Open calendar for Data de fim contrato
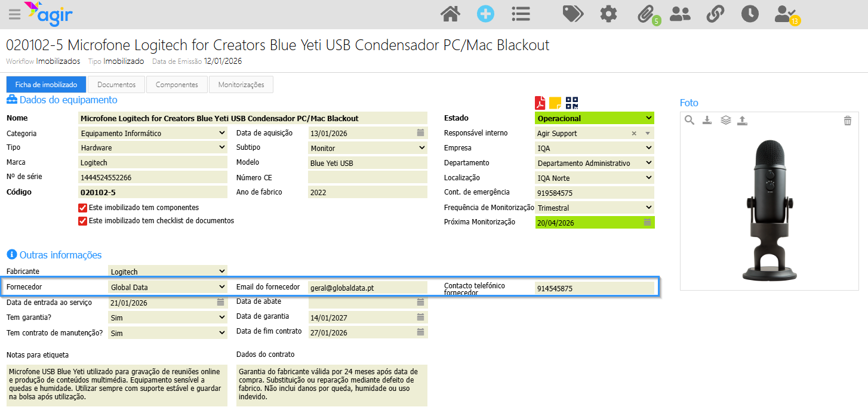The image size is (868, 413). tap(421, 332)
